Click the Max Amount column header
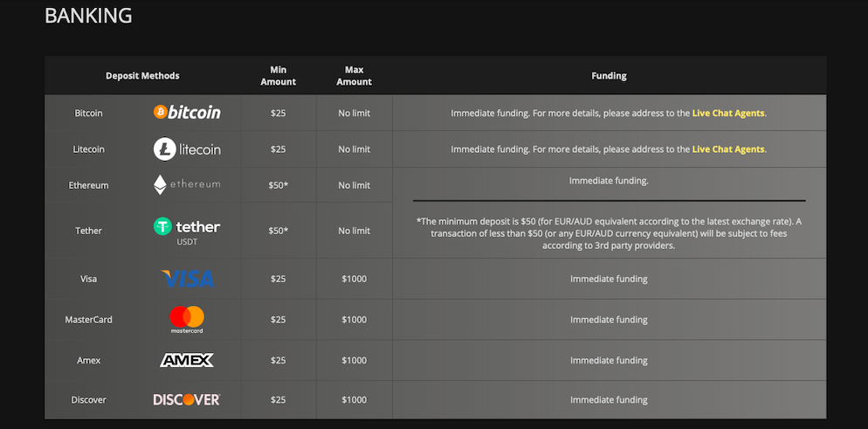The height and width of the screenshot is (429, 868). (x=355, y=76)
